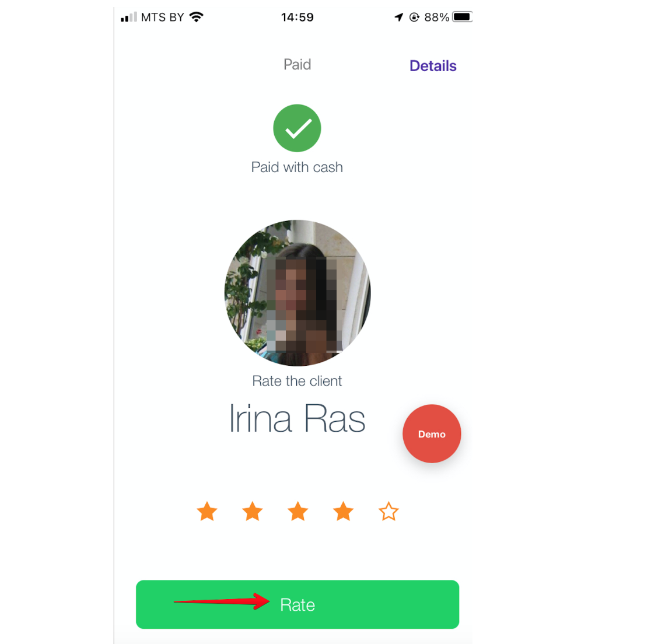Tap the cellular signal bars icon
Image resolution: width=651 pixels, height=644 pixels.
tap(129, 17)
